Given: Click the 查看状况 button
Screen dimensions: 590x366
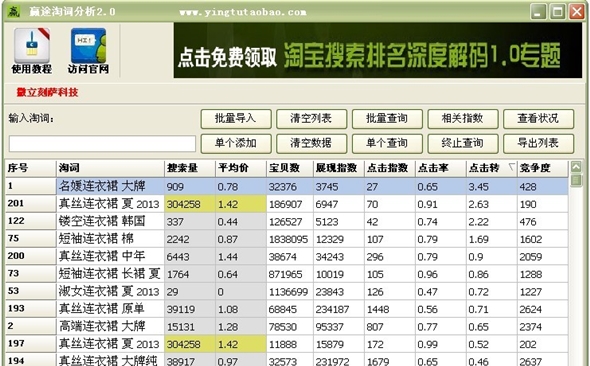Looking at the screenshot, I should click(x=538, y=119).
